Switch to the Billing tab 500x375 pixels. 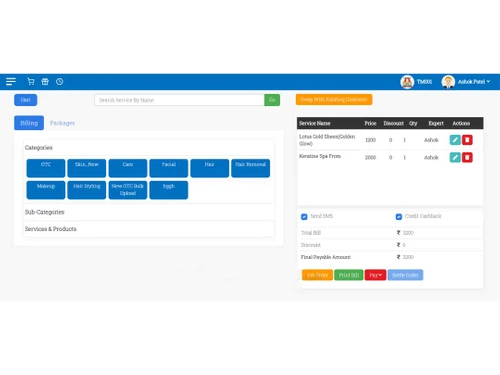[29, 123]
